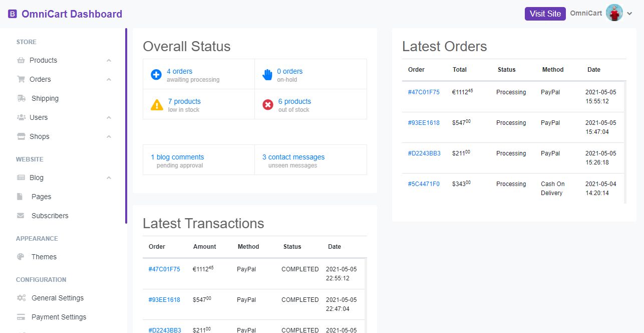Expand the Products submenu chevron
Viewport: 644px width, 333px height.
click(109, 61)
